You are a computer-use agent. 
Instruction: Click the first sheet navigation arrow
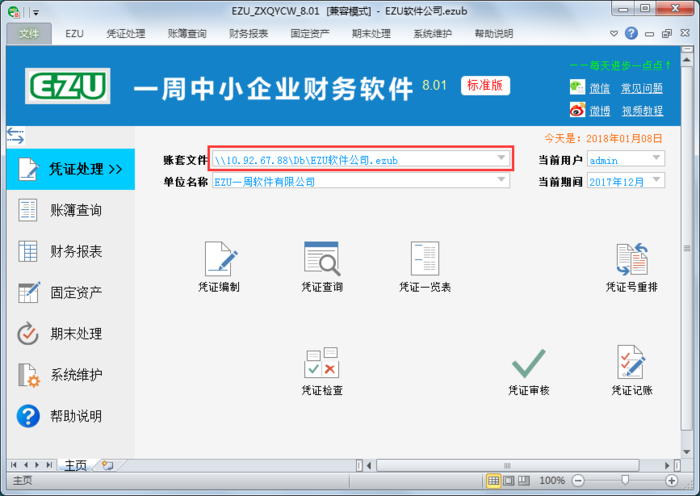pos(13,465)
